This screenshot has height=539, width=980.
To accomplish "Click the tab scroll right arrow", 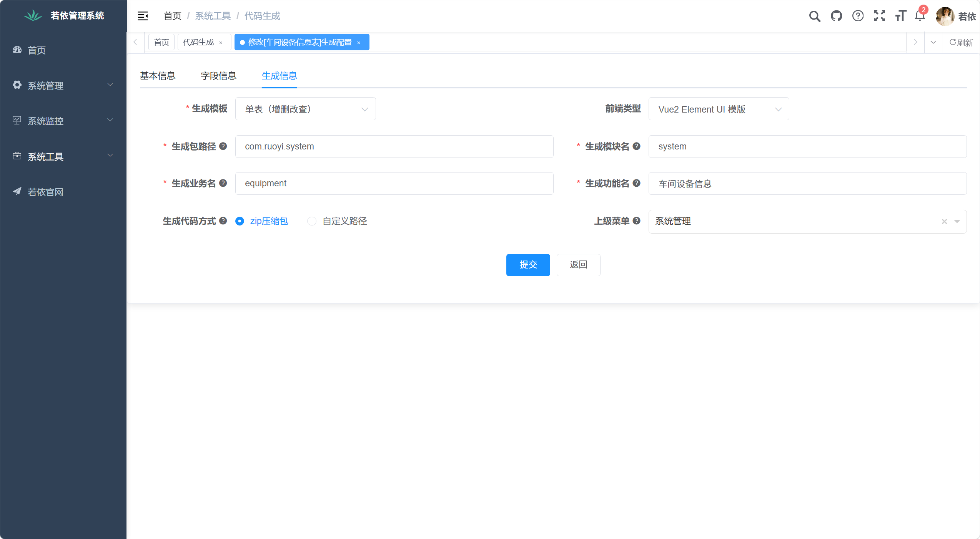I will pyautogui.click(x=915, y=42).
